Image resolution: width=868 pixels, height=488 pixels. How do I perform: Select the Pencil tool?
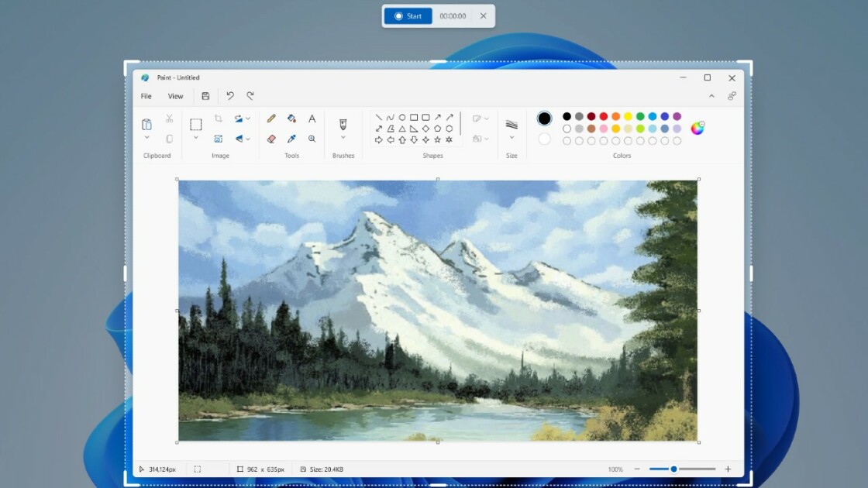(x=271, y=119)
